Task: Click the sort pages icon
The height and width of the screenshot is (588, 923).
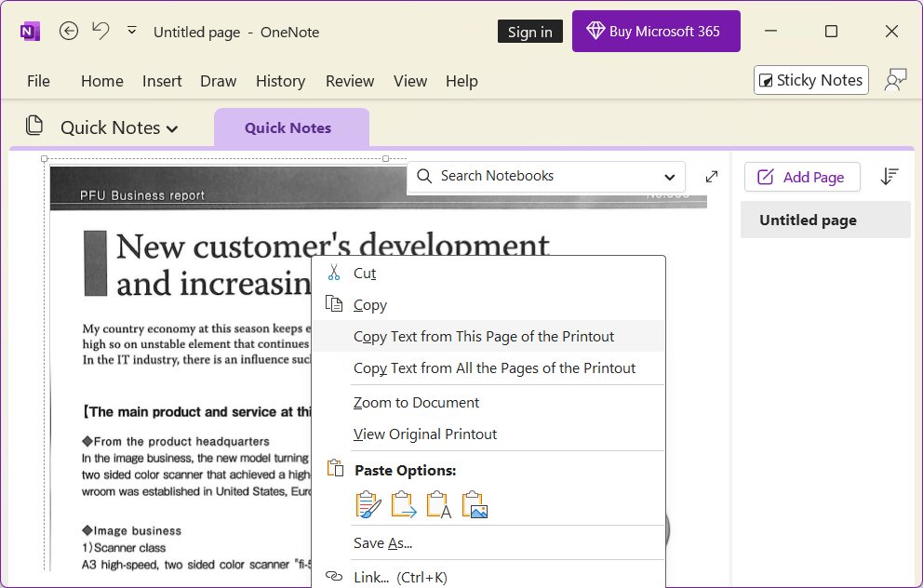Action: pos(890,177)
